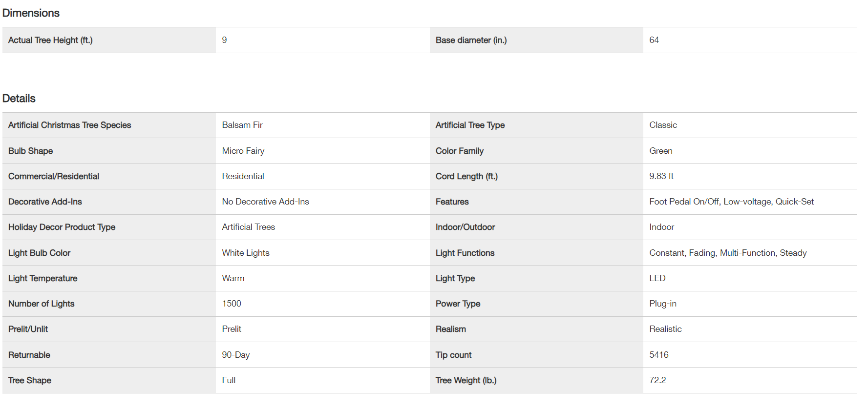Click the Base diameter value 64
The image size is (868, 410).
click(x=654, y=40)
